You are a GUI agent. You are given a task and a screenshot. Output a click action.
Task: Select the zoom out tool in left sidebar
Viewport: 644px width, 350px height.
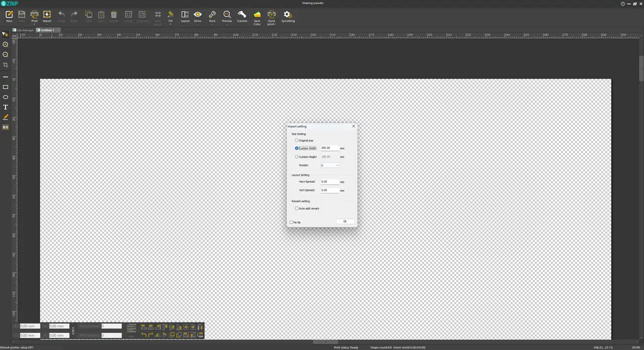[6, 54]
